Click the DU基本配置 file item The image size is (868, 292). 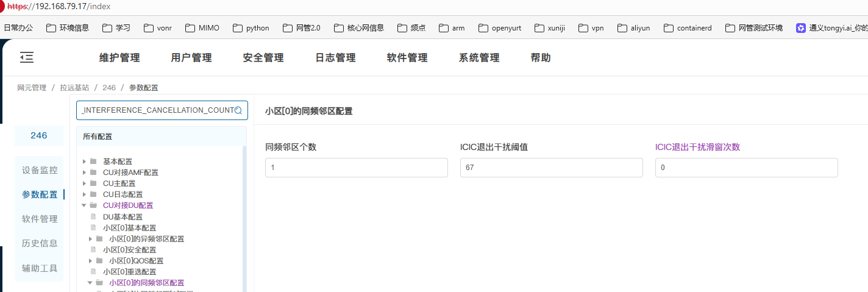pyautogui.click(x=123, y=216)
